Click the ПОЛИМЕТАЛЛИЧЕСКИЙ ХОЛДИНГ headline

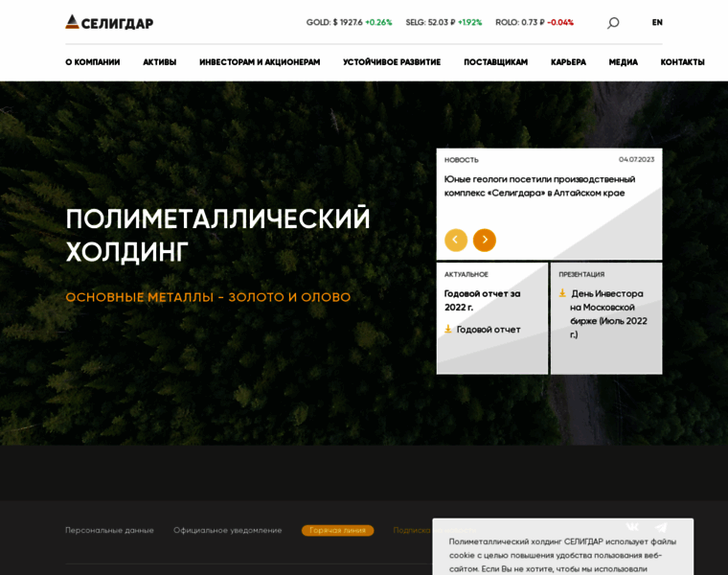[x=217, y=235]
